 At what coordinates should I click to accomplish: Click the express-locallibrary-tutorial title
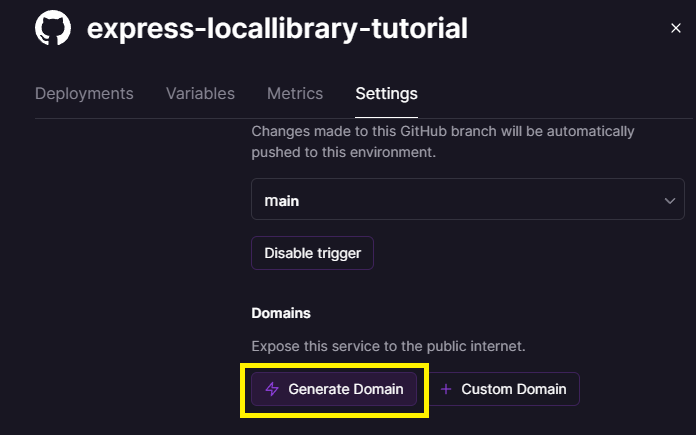277,28
